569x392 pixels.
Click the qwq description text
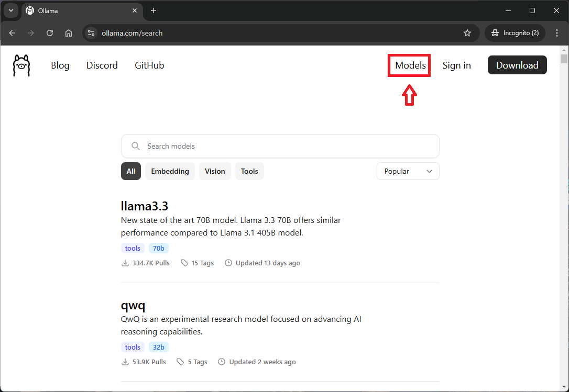click(241, 326)
